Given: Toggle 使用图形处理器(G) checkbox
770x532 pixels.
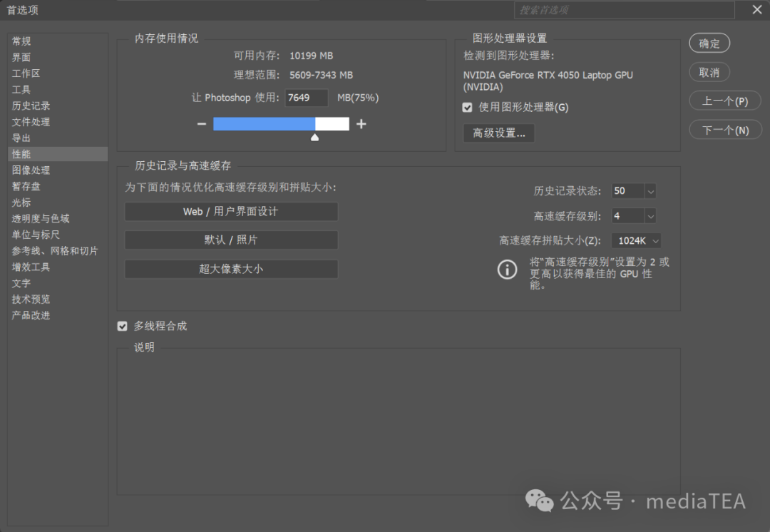Looking at the screenshot, I should 467,107.
